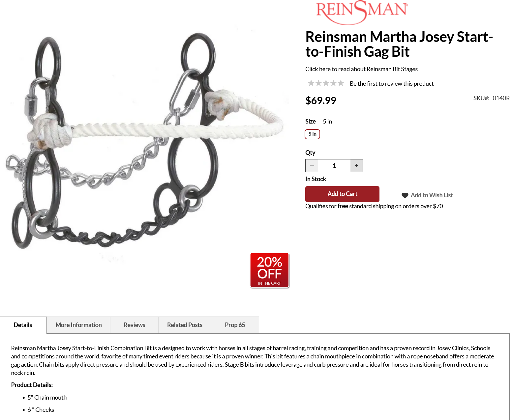Image resolution: width=512 pixels, height=420 pixels.
Task: Click the gag bit product image
Action: [145, 142]
